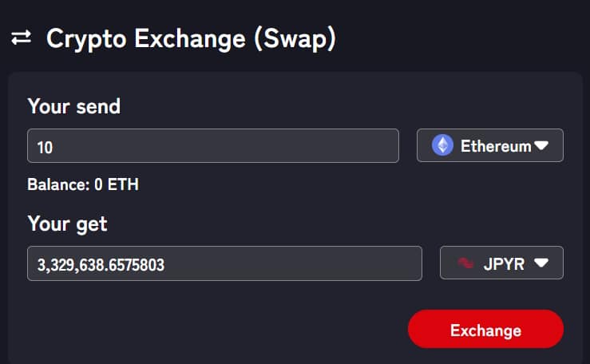Click the swap arrows icon in header
This screenshot has height=364, width=590.
(22, 38)
